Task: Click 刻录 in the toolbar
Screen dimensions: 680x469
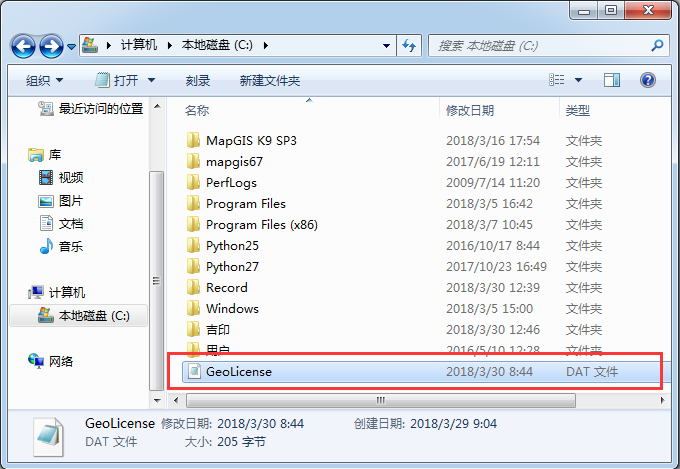Action: [x=198, y=80]
